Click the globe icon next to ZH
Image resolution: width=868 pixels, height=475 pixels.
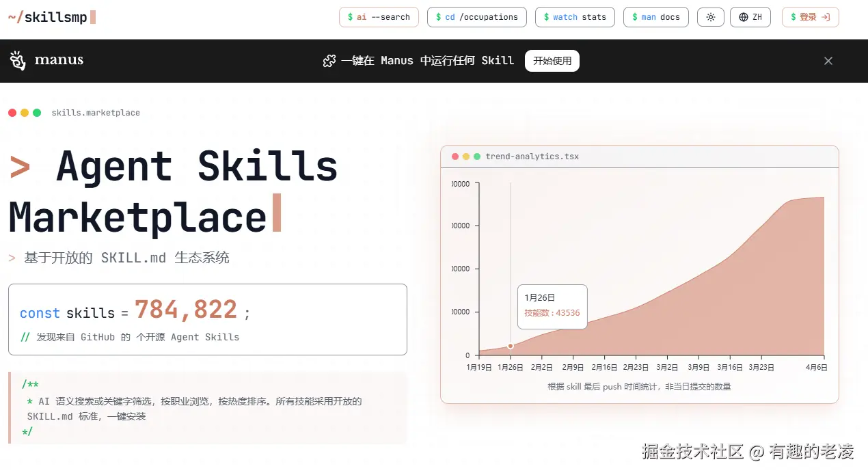(x=744, y=17)
